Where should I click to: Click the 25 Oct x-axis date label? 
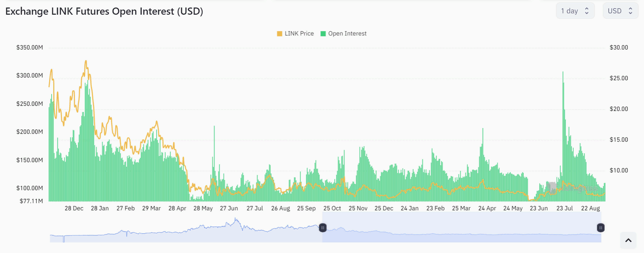coord(332,208)
